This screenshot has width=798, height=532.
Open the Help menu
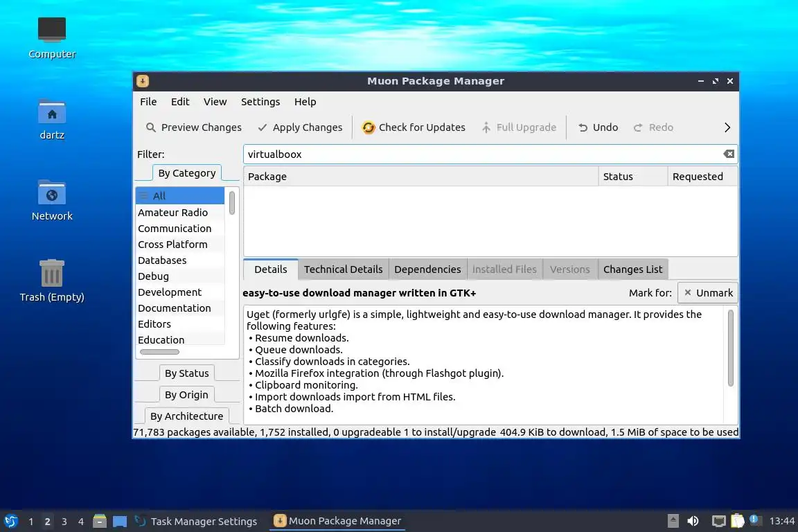tap(305, 102)
